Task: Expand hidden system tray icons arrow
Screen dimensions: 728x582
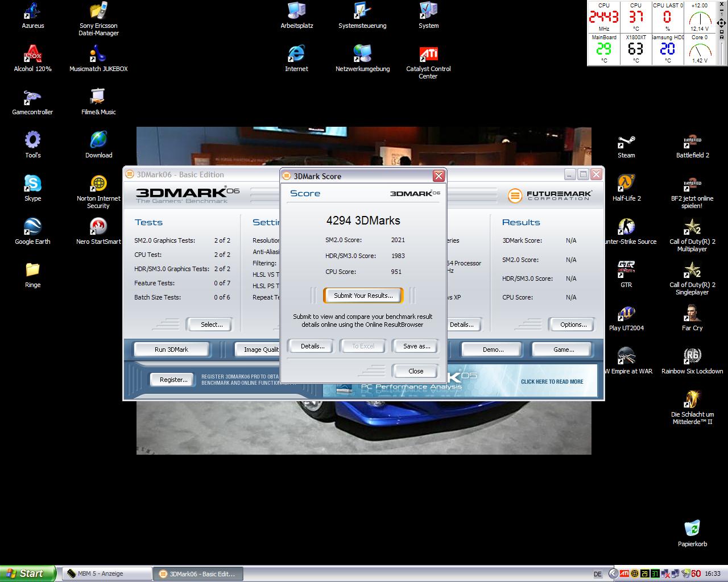Action: (x=613, y=573)
